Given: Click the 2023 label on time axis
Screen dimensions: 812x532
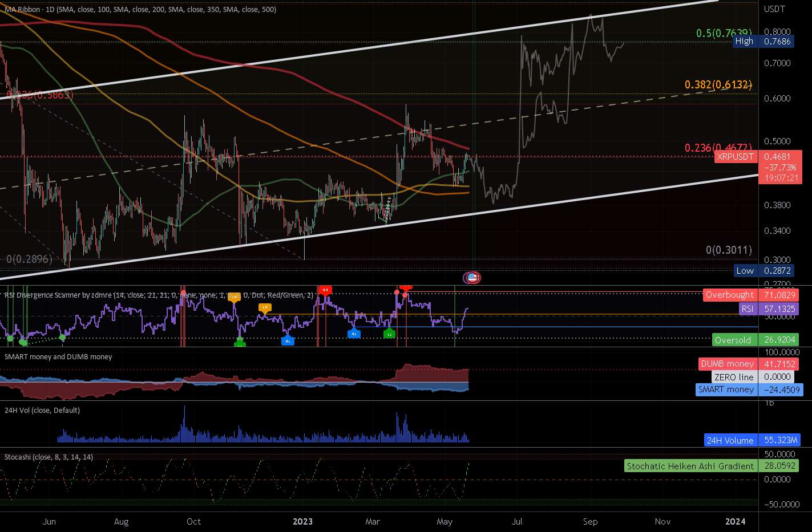Looking at the screenshot, I should (x=302, y=521).
